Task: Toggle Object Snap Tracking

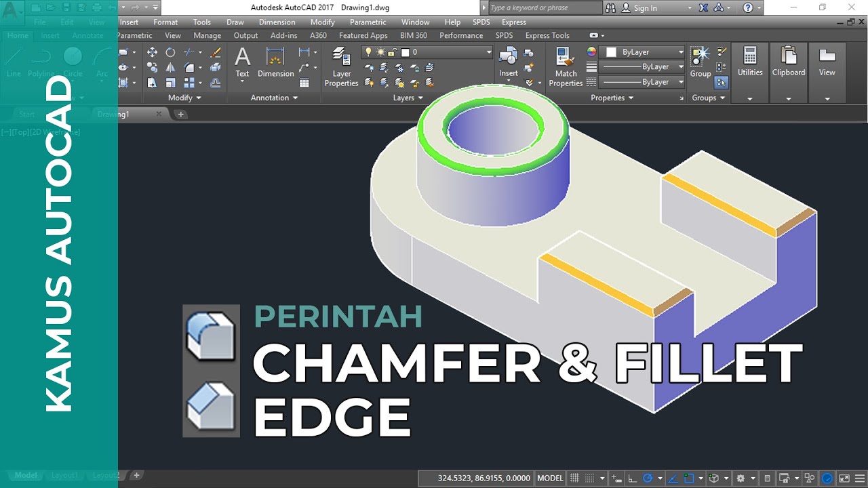Action: coord(673,478)
